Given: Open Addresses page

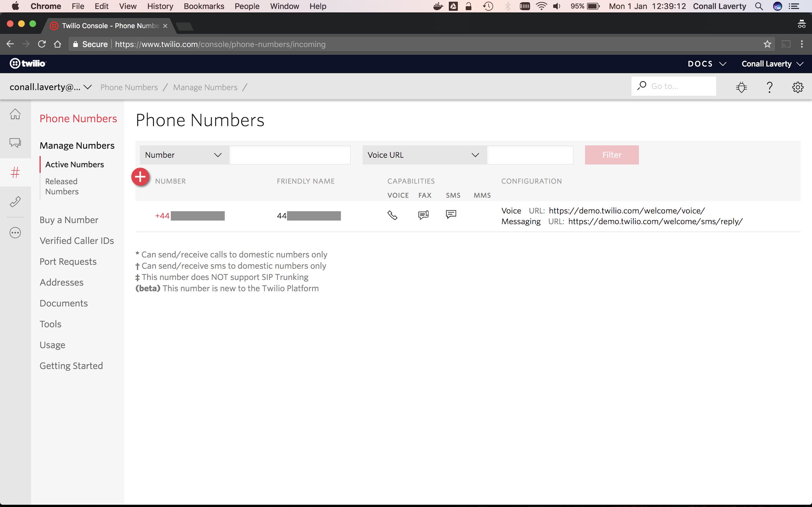Looking at the screenshot, I should click(61, 282).
